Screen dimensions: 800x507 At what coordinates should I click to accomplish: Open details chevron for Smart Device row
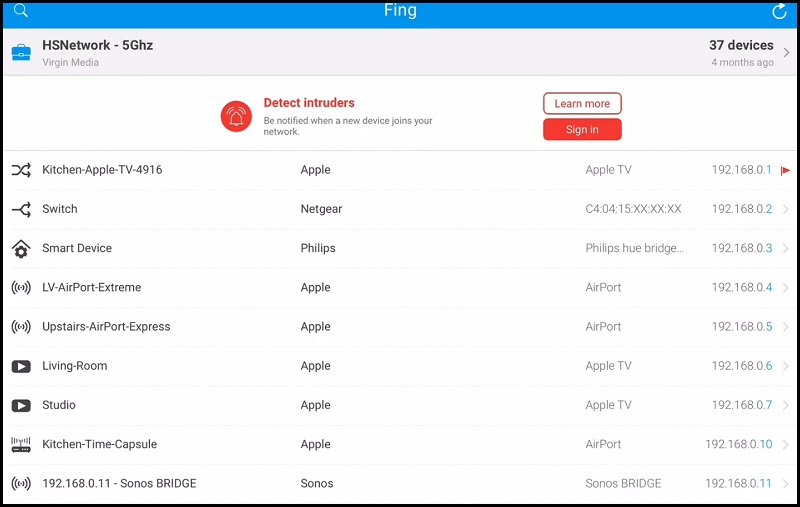(x=786, y=248)
